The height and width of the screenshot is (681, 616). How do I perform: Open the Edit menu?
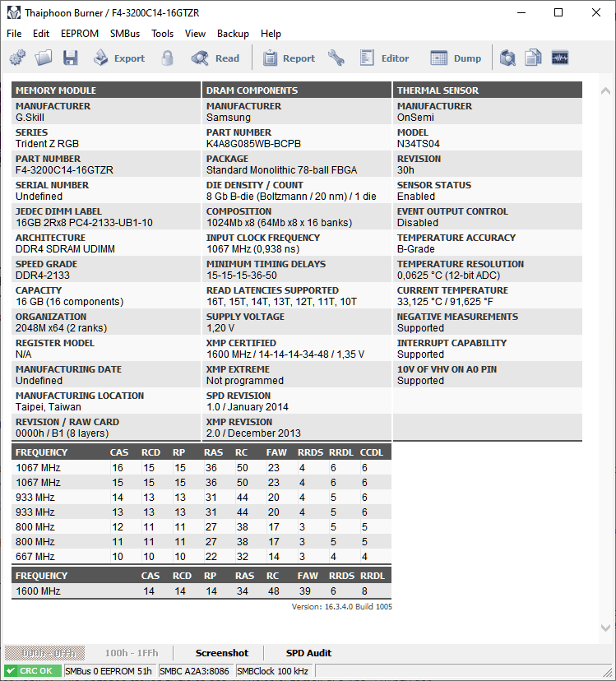pos(41,34)
